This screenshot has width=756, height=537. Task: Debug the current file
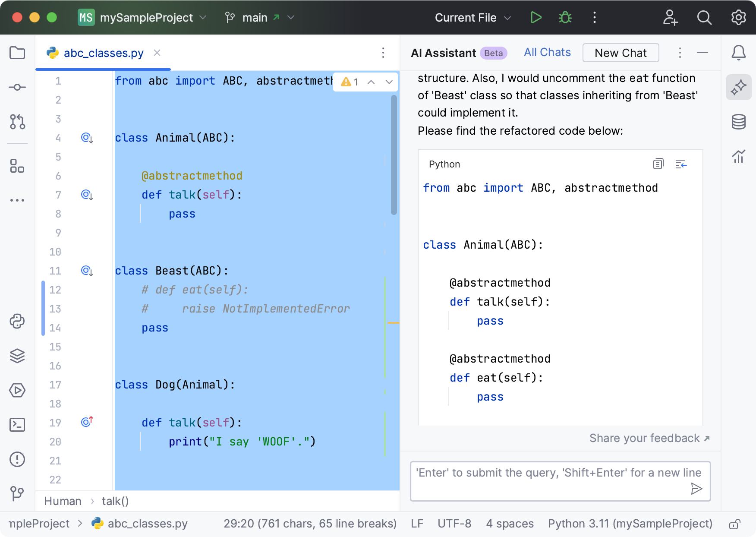click(x=565, y=18)
